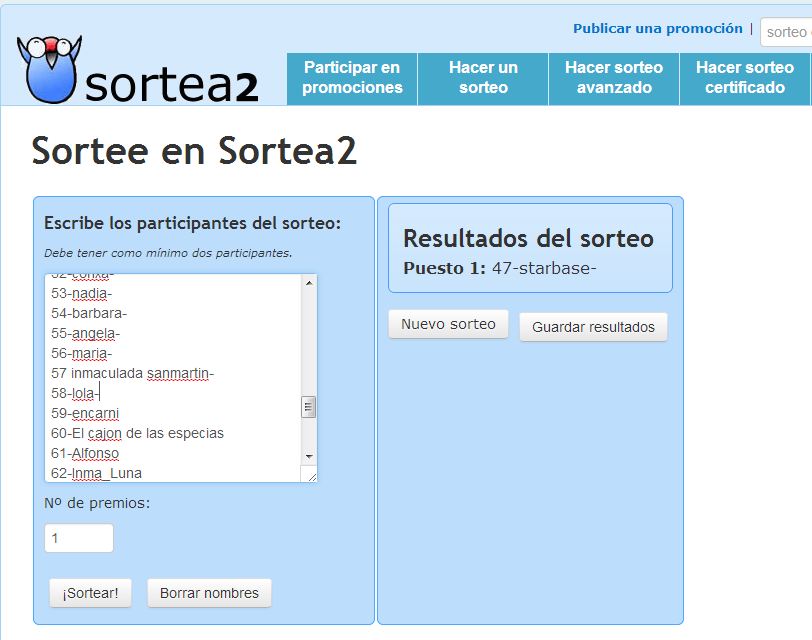Click the participant line 62-Inma_Luna
This screenshot has height=640, width=812.
(96, 473)
